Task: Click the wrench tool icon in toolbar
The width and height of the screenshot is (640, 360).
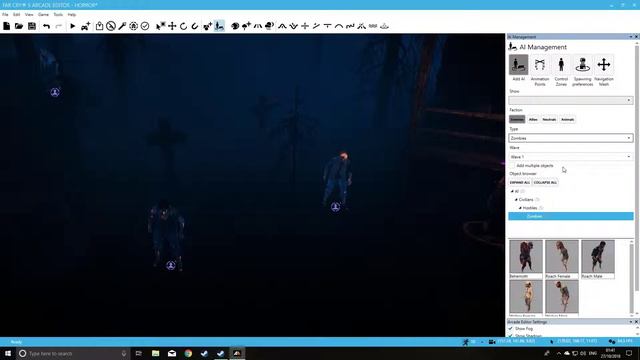Action: [x=122, y=26]
